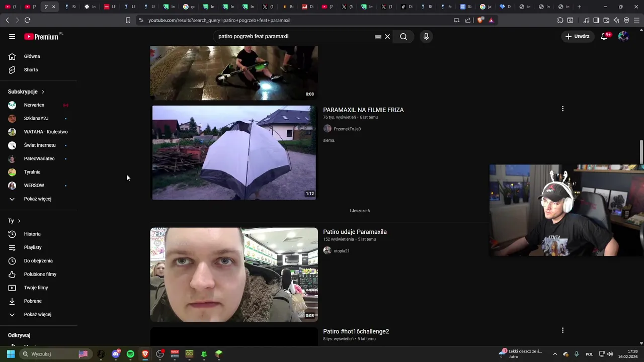Click the browser address bar URL
The image size is (644, 362).
pos(219,20)
